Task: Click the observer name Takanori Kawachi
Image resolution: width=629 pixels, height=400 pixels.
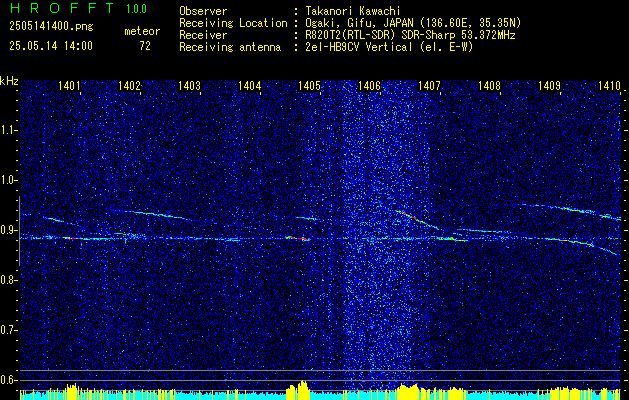Action: point(353,11)
